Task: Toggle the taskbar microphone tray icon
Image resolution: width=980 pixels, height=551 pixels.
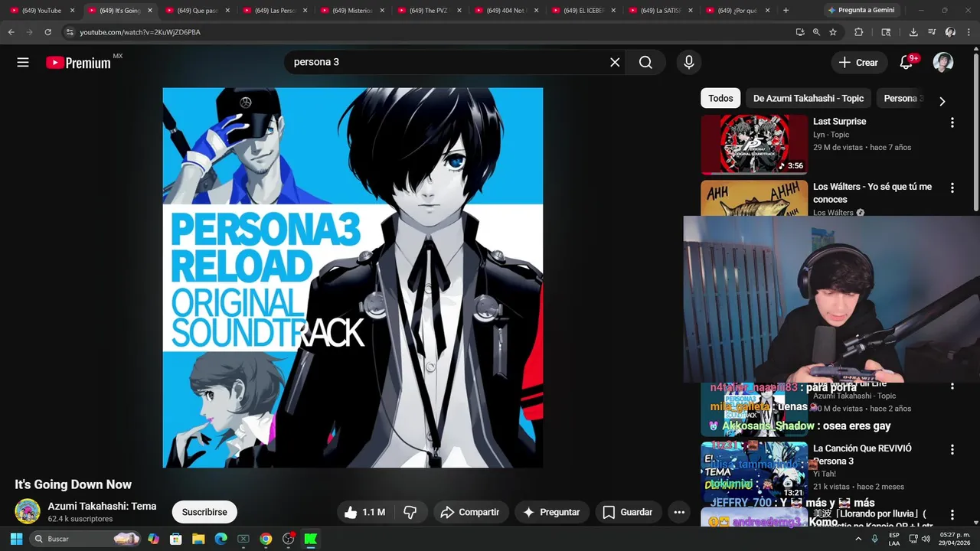Action: click(x=874, y=539)
